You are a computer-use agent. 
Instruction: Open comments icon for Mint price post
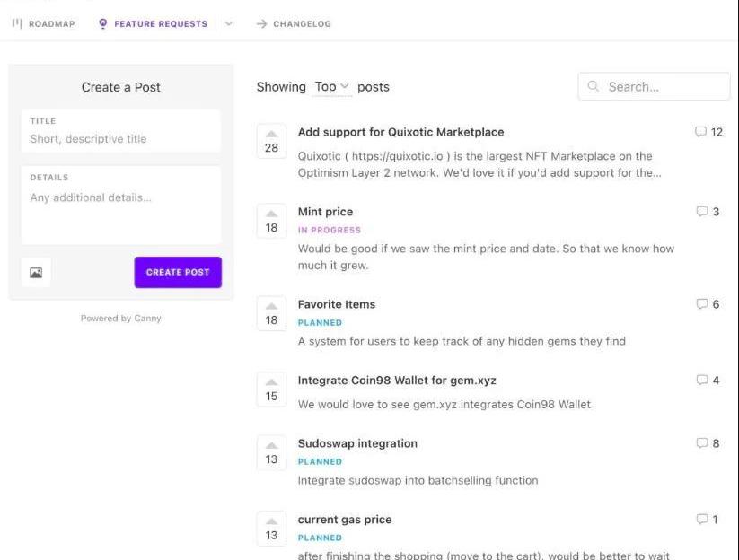(708, 212)
